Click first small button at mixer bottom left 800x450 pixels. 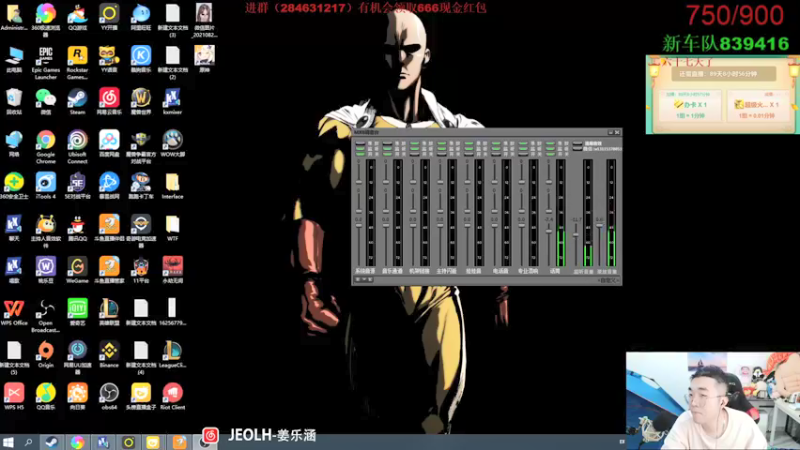coord(358,280)
